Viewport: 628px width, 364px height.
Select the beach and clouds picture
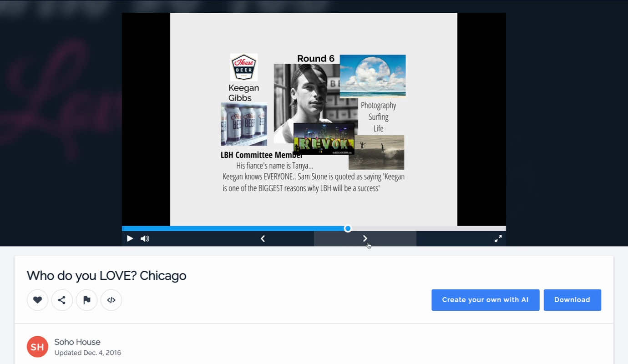click(372, 76)
